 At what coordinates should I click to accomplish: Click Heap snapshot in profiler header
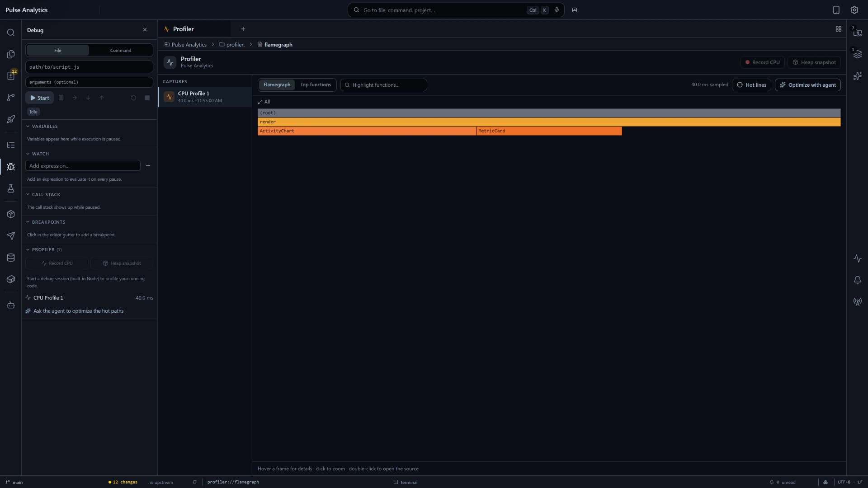(x=814, y=62)
